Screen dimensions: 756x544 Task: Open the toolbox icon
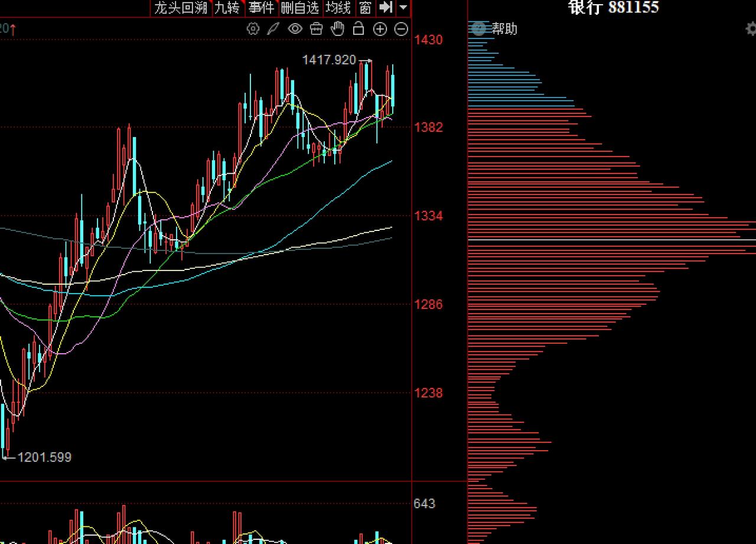tap(316, 28)
